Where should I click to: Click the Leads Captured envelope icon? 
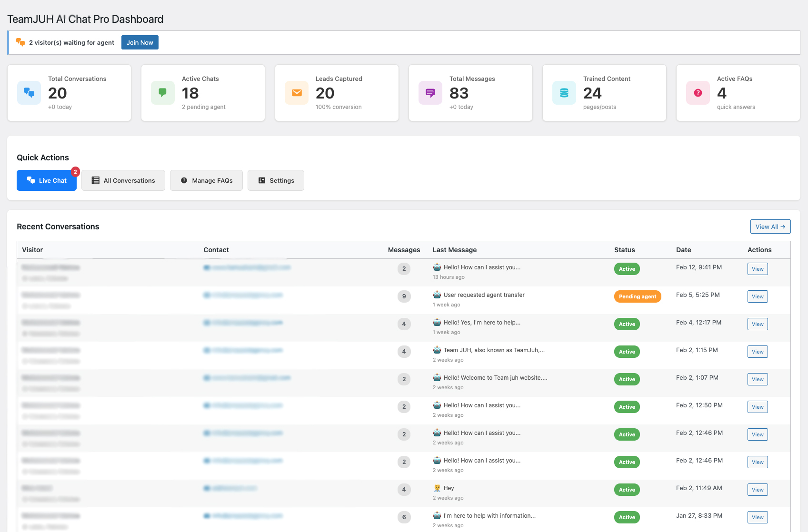point(296,93)
